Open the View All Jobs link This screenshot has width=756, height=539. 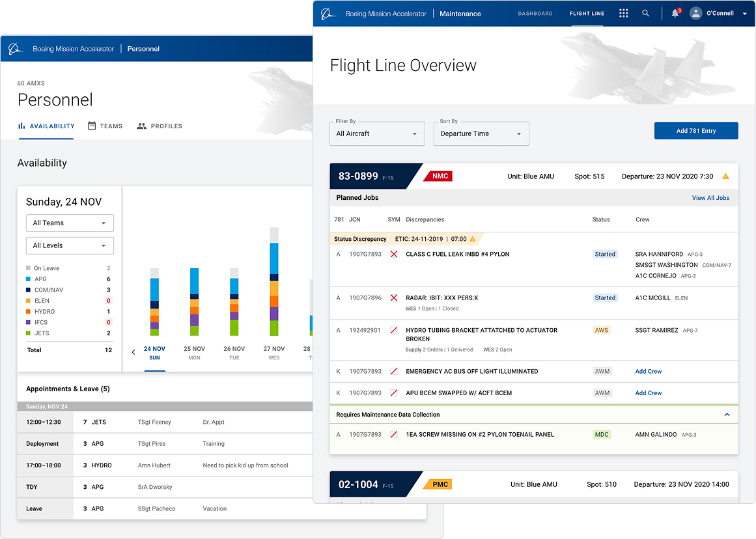point(710,198)
